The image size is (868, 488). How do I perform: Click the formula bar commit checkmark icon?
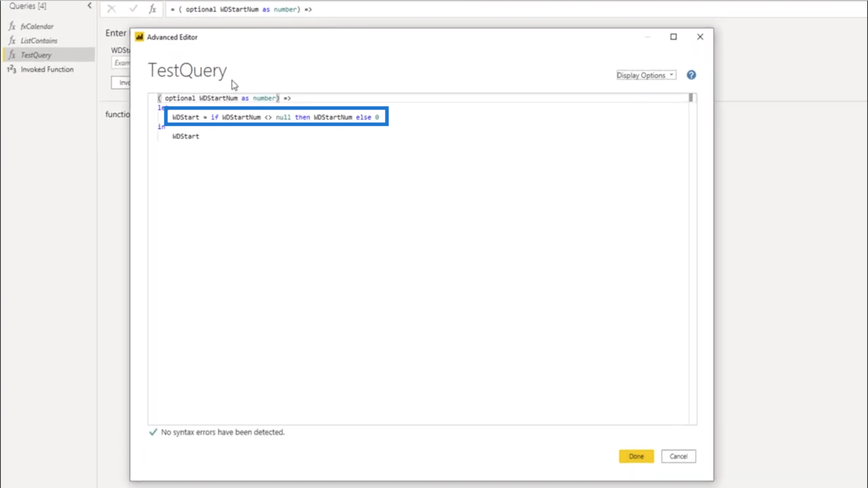(x=133, y=9)
